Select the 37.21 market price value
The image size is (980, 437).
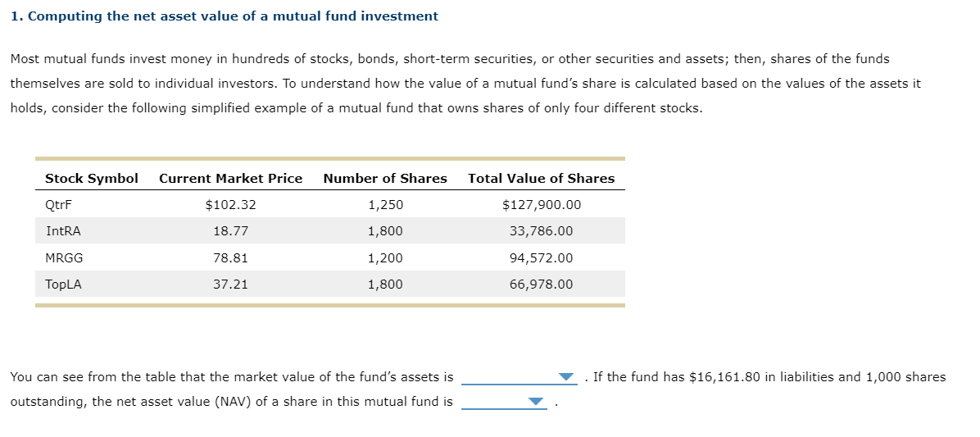[230, 285]
